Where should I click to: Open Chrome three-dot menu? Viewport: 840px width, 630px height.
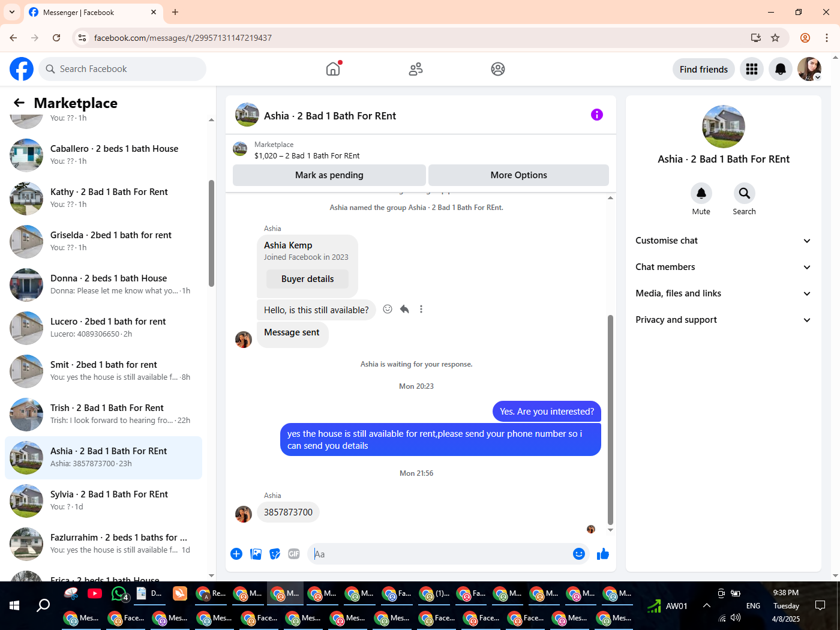tap(827, 38)
